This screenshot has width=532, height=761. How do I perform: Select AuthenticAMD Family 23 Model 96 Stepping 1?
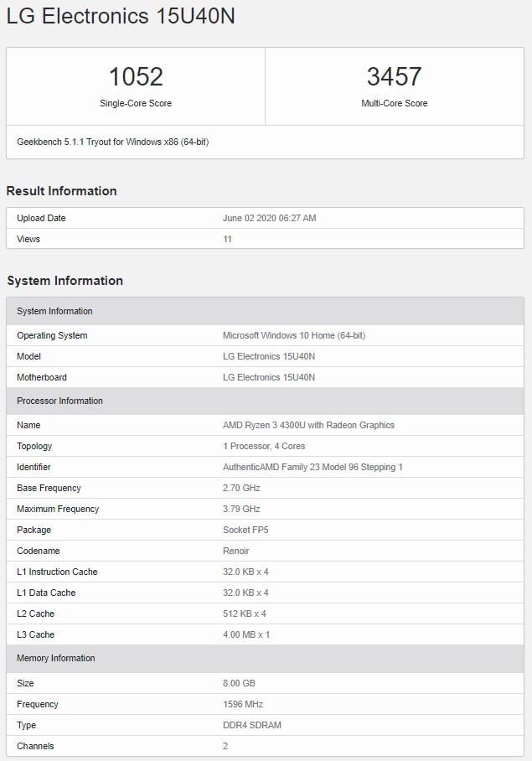[312, 468]
